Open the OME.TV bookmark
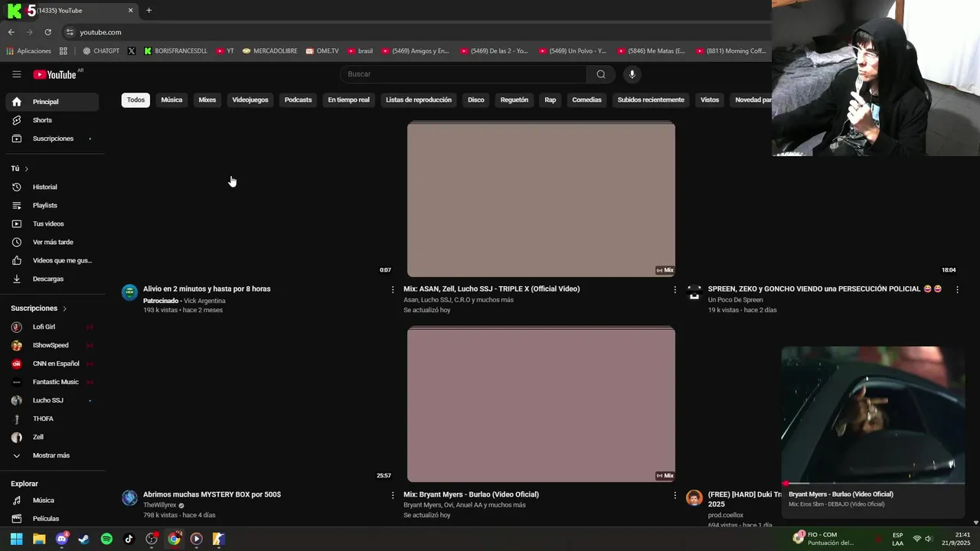This screenshot has height=551, width=980. pos(322,51)
